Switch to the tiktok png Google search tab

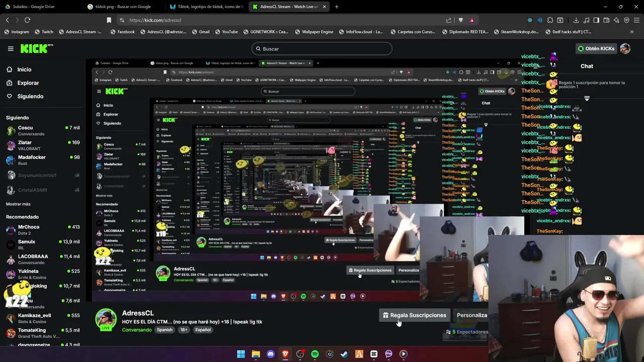(124, 7)
